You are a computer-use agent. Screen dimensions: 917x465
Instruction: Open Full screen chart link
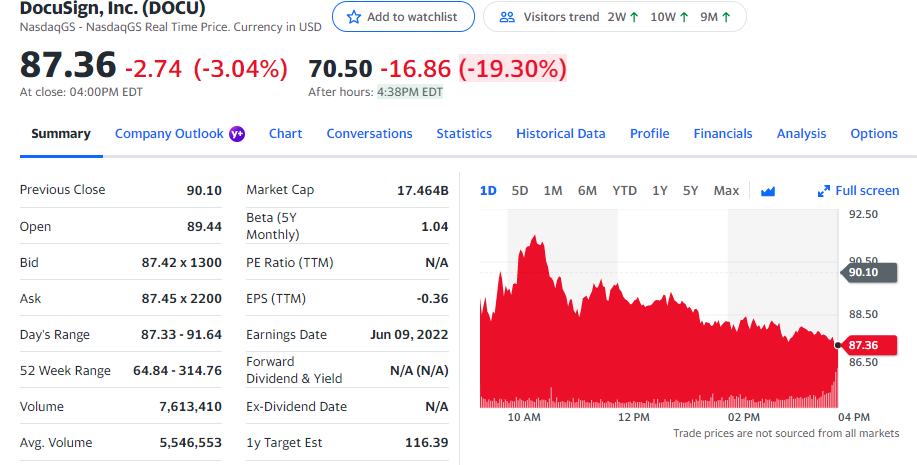tap(866, 191)
